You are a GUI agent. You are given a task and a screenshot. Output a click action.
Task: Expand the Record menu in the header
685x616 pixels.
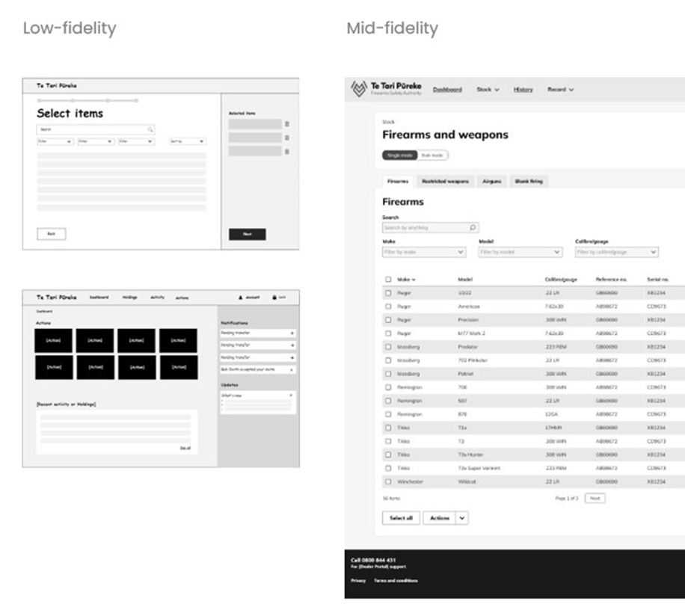[x=561, y=90]
